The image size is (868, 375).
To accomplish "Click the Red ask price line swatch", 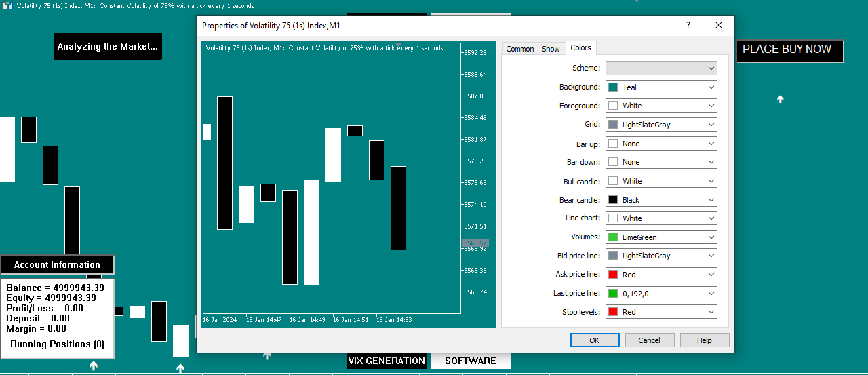I will 613,275.
